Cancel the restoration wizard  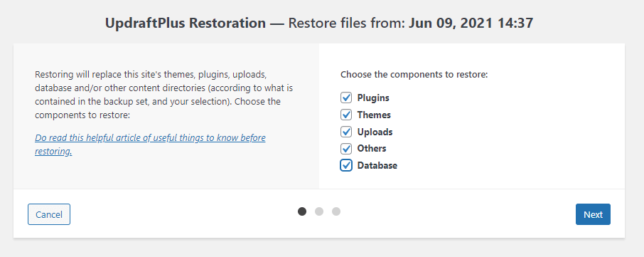[49, 214]
